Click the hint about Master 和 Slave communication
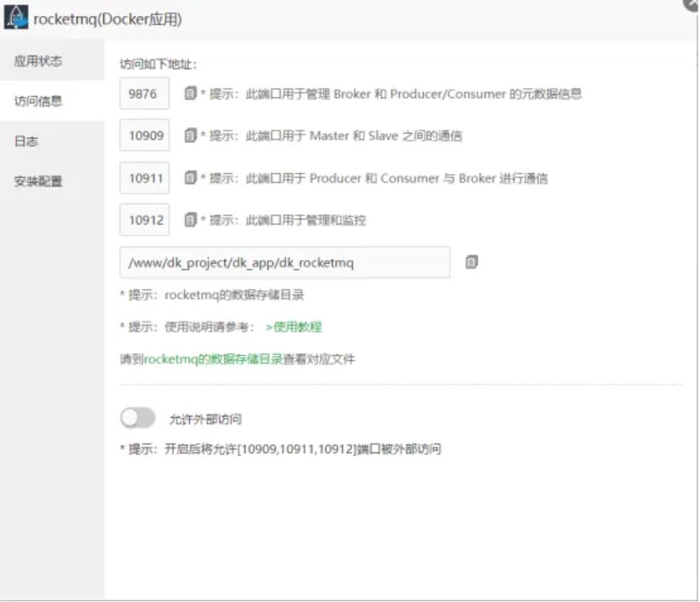This screenshot has height=602, width=700. point(331,135)
